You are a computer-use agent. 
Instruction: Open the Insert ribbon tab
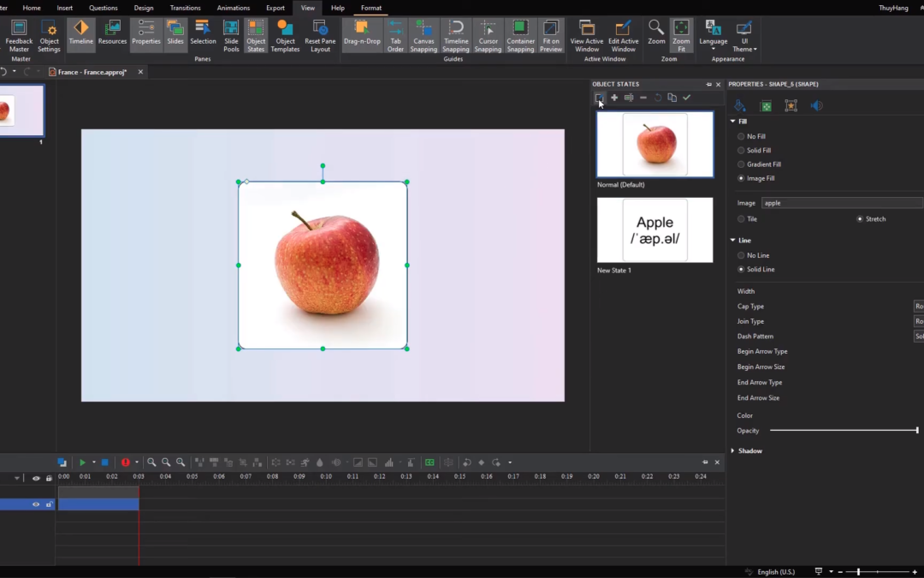(65, 8)
